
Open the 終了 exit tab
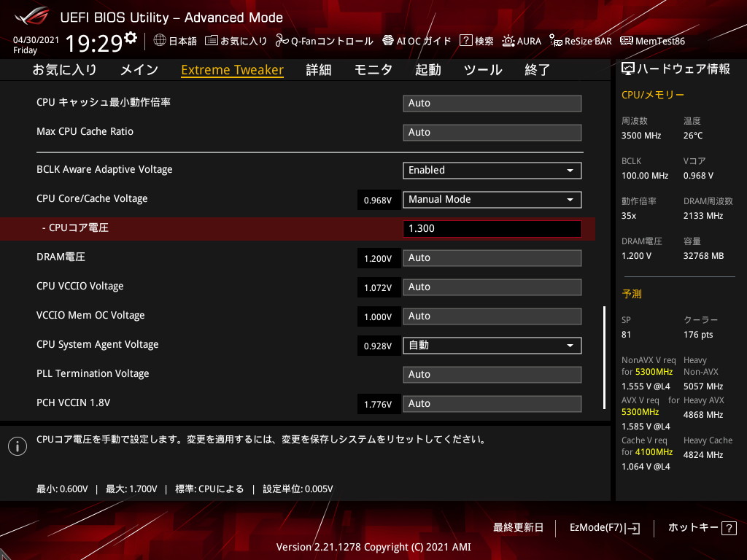pyautogui.click(x=537, y=70)
